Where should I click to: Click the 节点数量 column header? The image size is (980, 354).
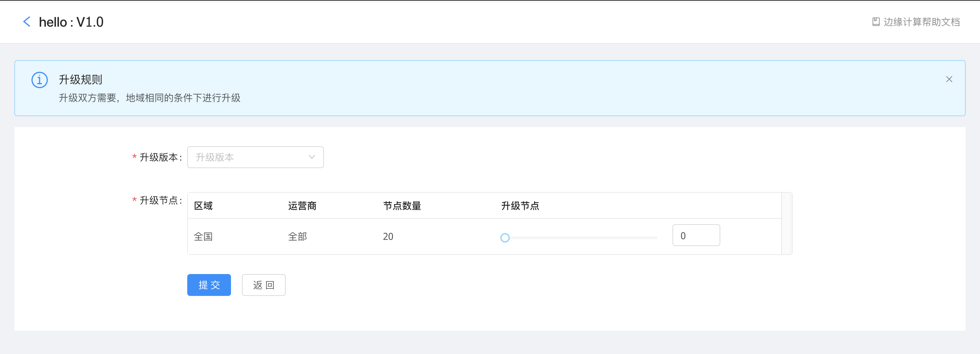coord(402,206)
